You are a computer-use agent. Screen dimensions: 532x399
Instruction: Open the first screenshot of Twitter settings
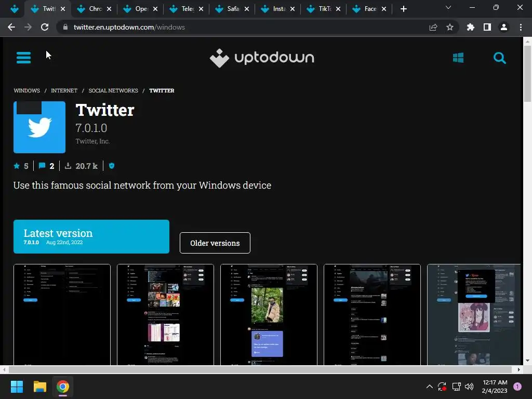pos(62,314)
